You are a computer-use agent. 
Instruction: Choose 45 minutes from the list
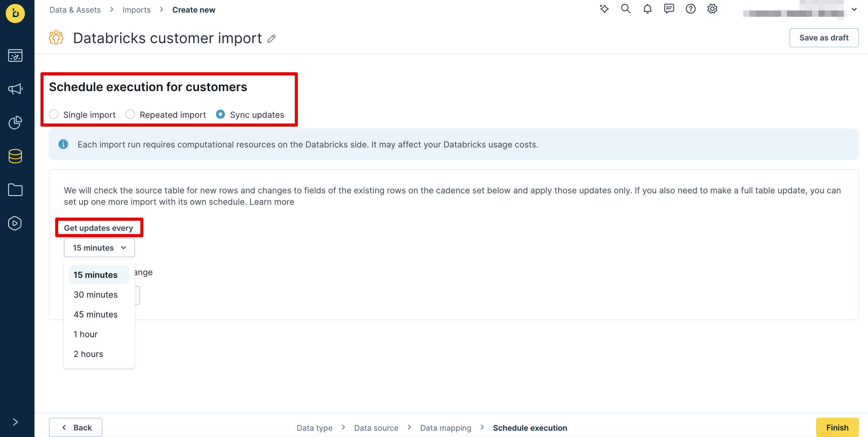pos(99,314)
